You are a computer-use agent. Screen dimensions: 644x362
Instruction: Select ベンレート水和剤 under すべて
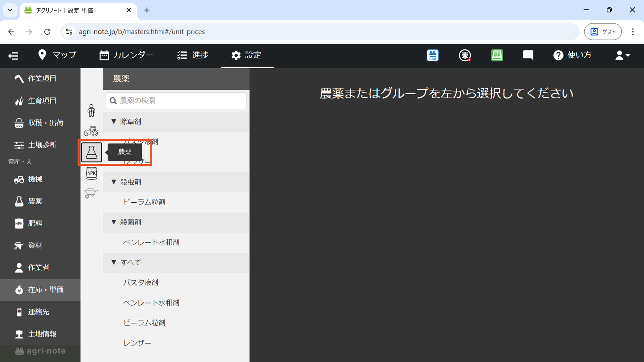pos(176,303)
